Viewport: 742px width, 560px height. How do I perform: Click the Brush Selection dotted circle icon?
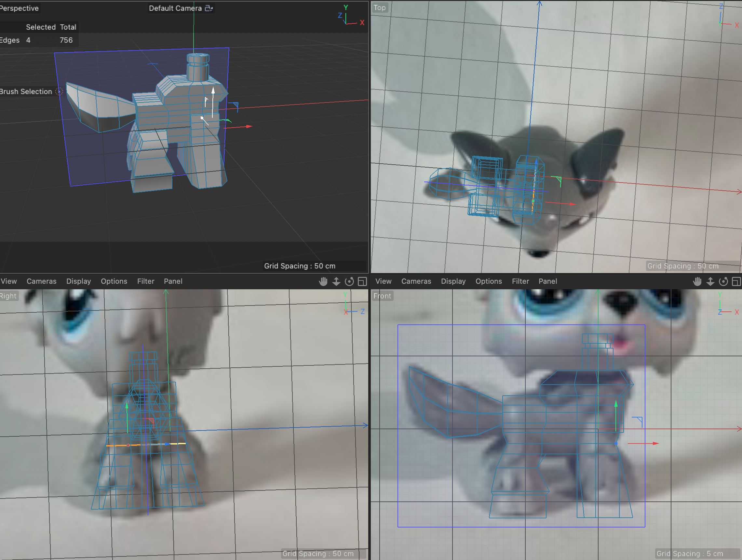tap(60, 91)
